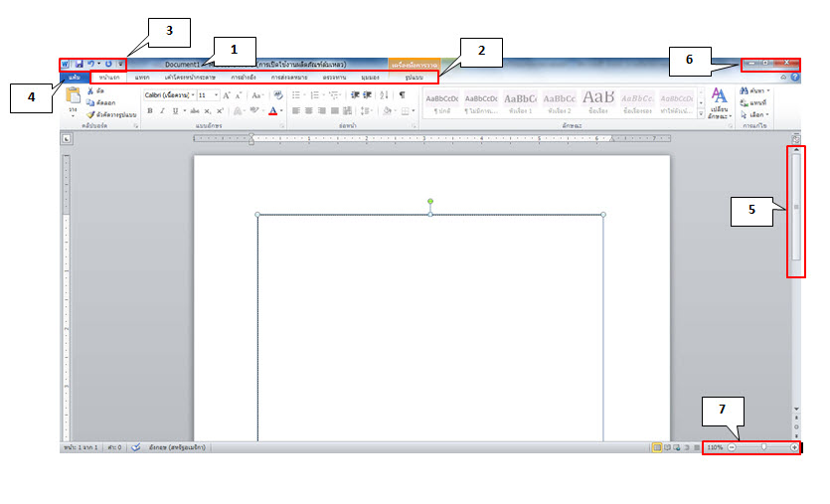Click the vertical scrollbar thumb
Image resolution: width=830 pixels, height=504 pixels.
(796, 209)
